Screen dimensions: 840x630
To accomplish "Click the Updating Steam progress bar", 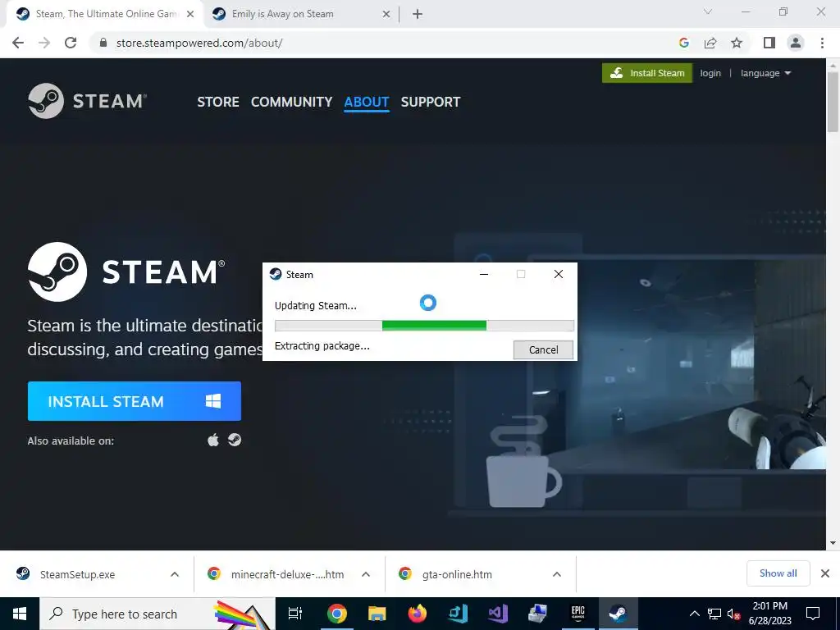I will pos(424,326).
